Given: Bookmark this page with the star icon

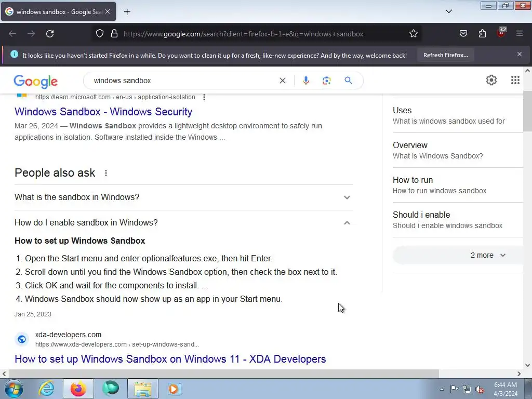Looking at the screenshot, I should coord(413,34).
